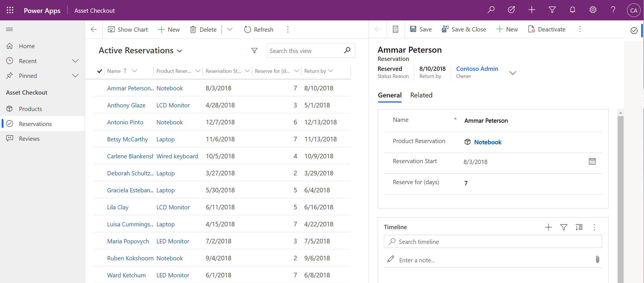Open the Active Reservations view selector
The image size is (644, 283).
click(x=180, y=50)
